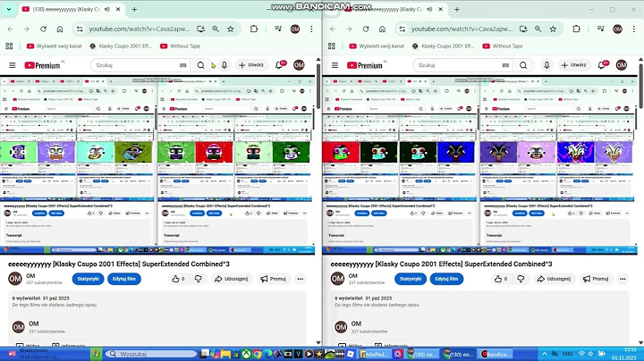Start voice search microphone in left window

pyautogui.click(x=225, y=65)
